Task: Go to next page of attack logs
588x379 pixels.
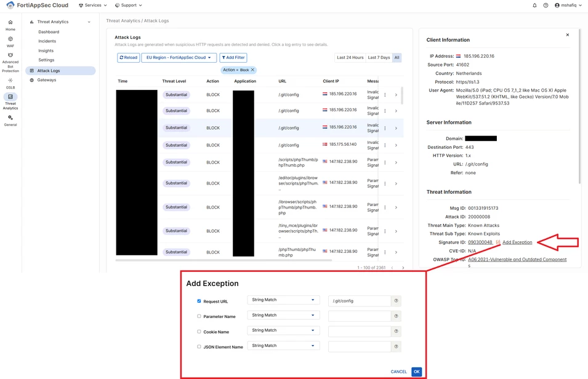Action: pos(403,268)
